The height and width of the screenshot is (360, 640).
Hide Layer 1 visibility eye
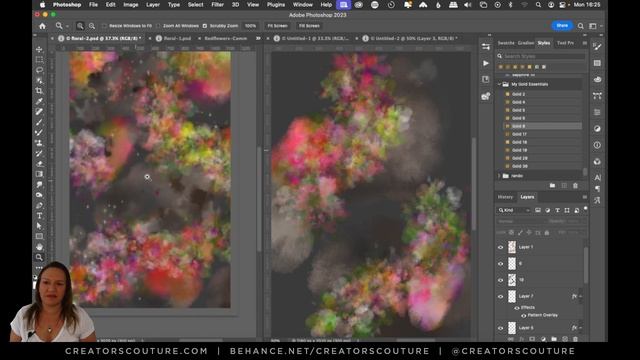click(500, 247)
